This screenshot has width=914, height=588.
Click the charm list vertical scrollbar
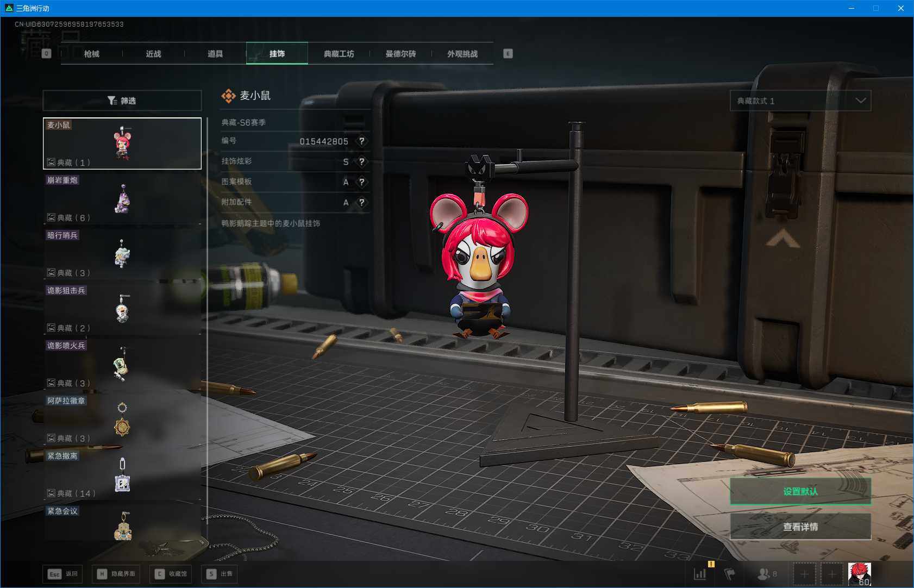click(x=207, y=326)
